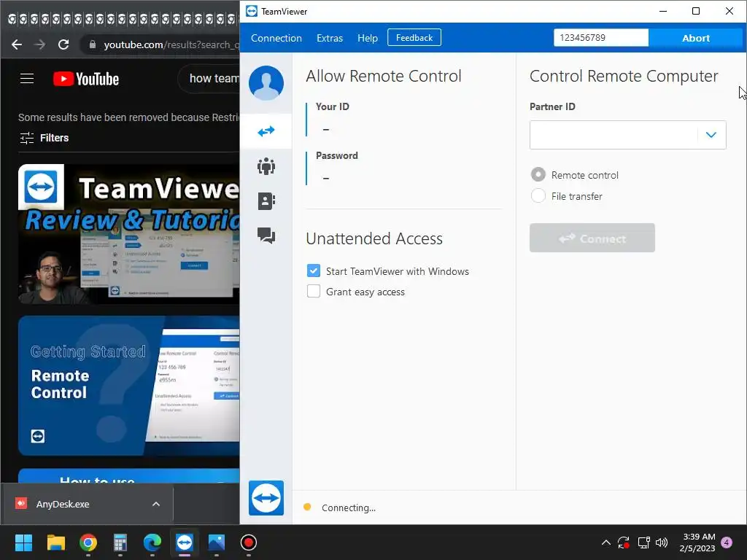Open volume control in system tray
Image resolution: width=747 pixels, height=560 pixels.
pos(662,542)
